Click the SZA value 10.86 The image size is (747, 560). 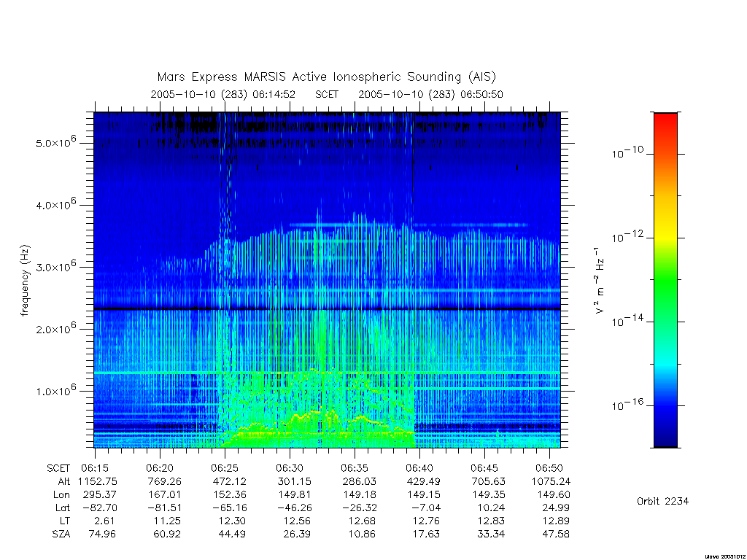362,534
